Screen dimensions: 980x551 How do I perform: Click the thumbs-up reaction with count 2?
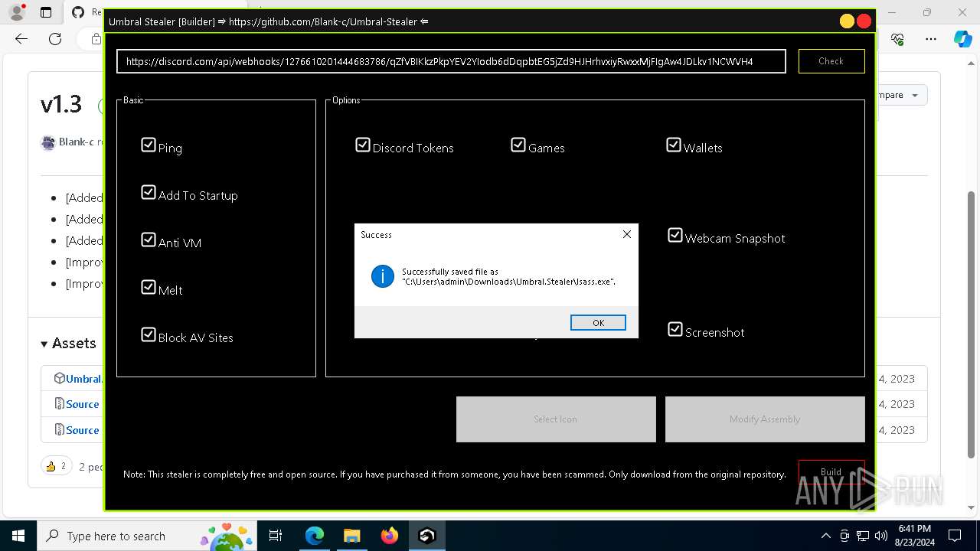[56, 466]
